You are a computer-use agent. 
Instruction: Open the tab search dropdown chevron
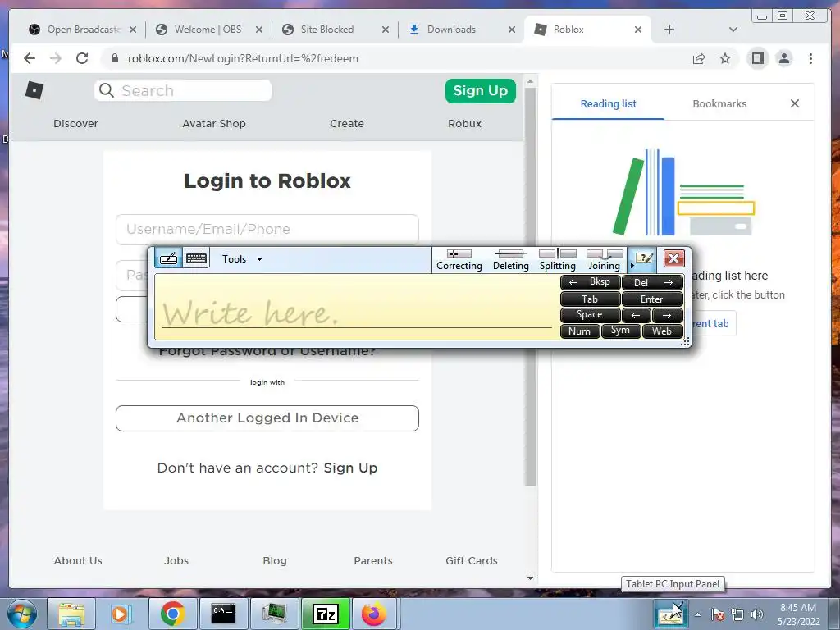[733, 30]
